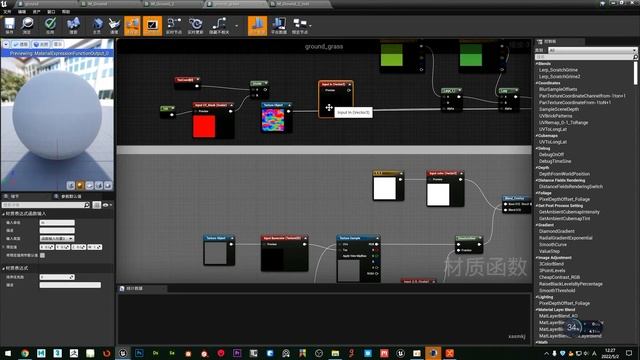
Task: Select the cylinder preview mesh icon
Action: tap(71, 186)
